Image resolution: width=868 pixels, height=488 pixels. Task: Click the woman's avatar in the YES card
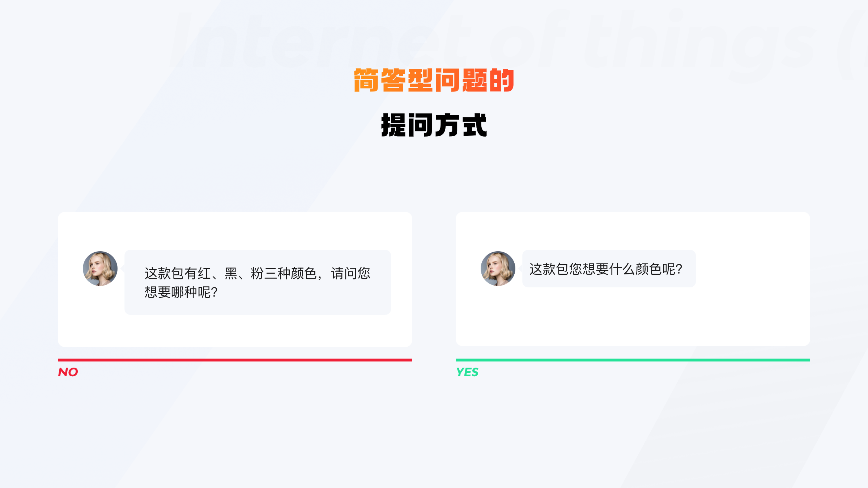coord(498,269)
